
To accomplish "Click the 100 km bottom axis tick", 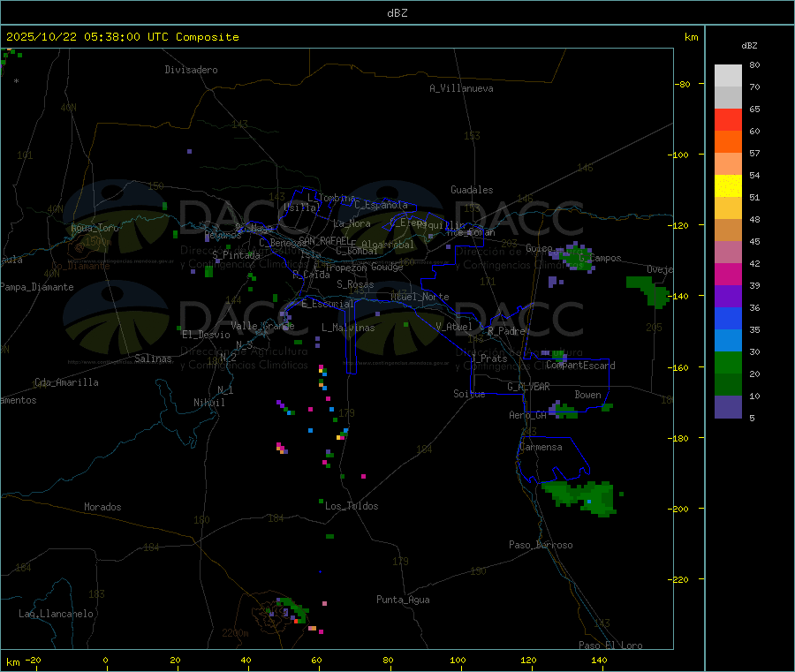I will (458, 660).
